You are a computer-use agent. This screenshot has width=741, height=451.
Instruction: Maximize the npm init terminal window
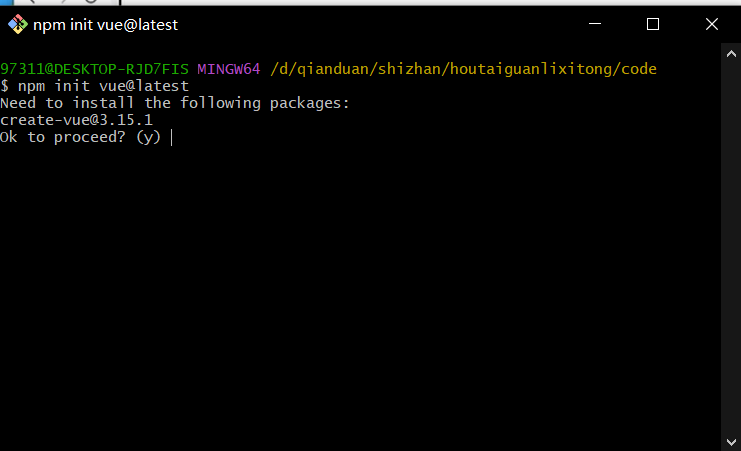(653, 24)
